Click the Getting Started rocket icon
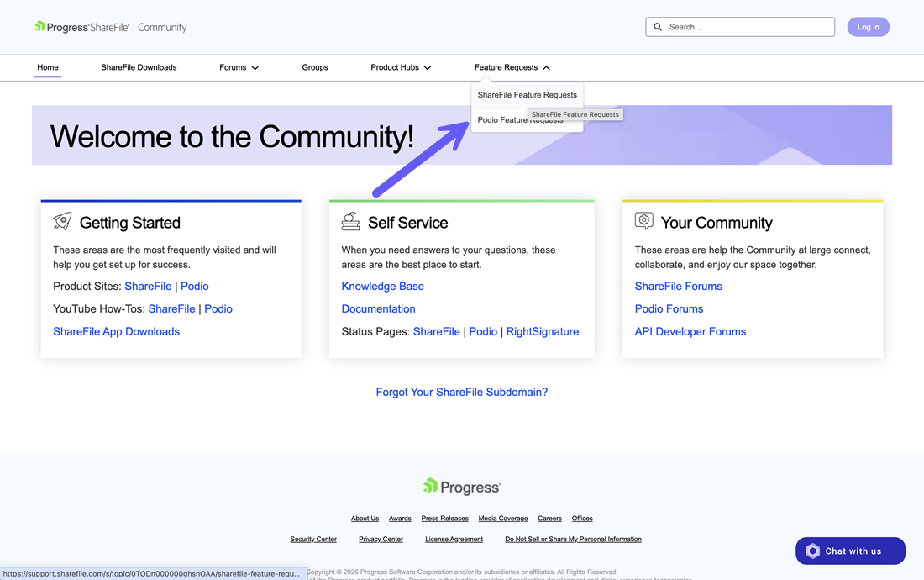Image resolution: width=924 pixels, height=580 pixels. (62, 221)
